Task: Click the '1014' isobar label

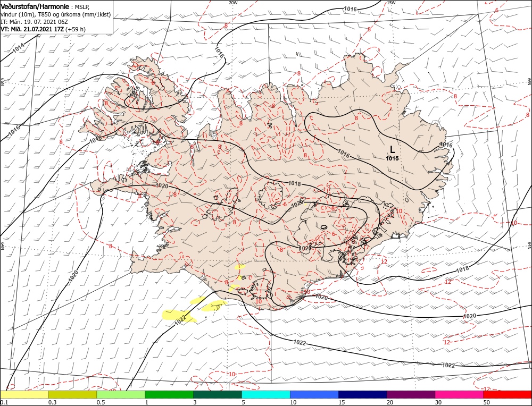Action: 19,48
